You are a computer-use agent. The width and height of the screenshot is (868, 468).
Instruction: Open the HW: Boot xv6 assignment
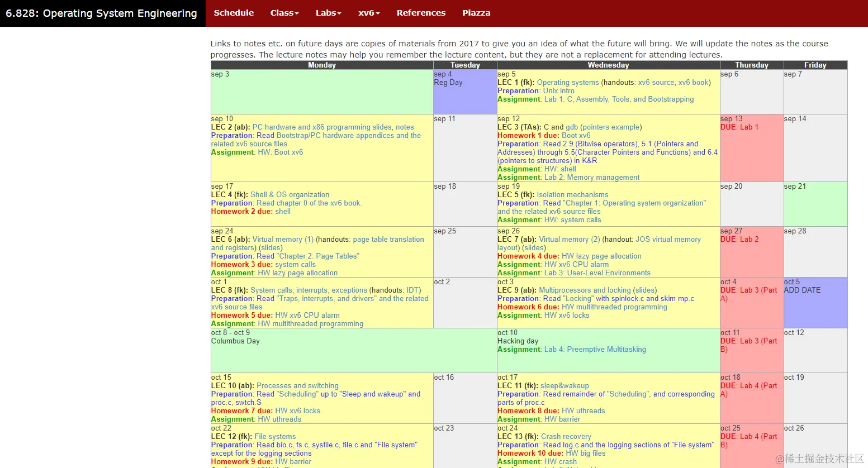click(280, 152)
